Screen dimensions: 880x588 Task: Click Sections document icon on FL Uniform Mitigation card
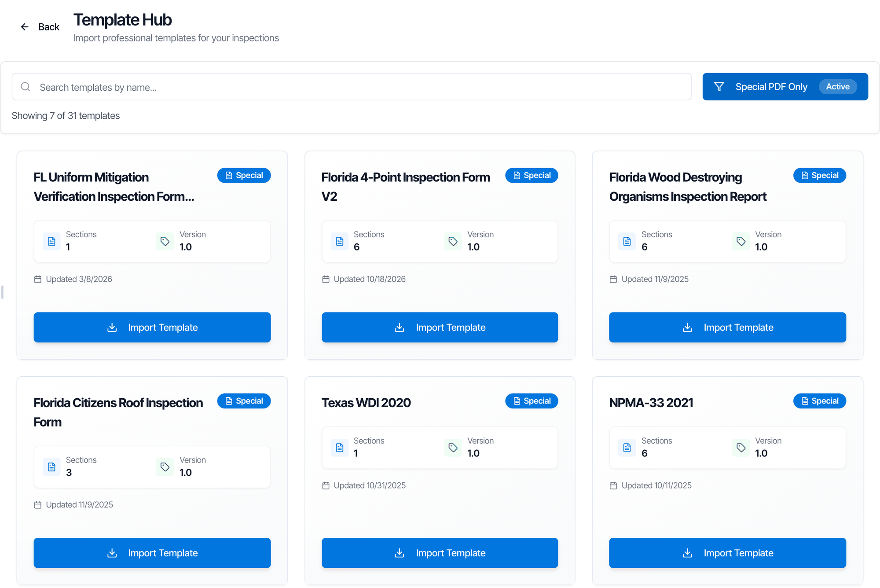coord(51,241)
